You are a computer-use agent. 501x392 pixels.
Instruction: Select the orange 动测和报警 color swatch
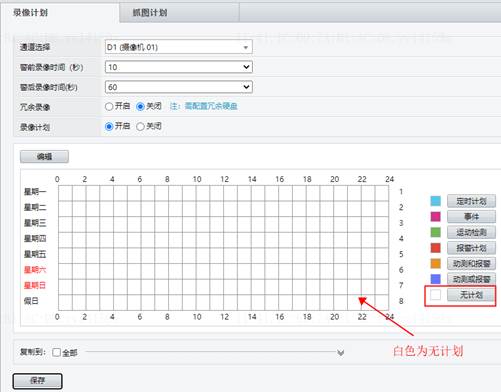tap(435, 264)
